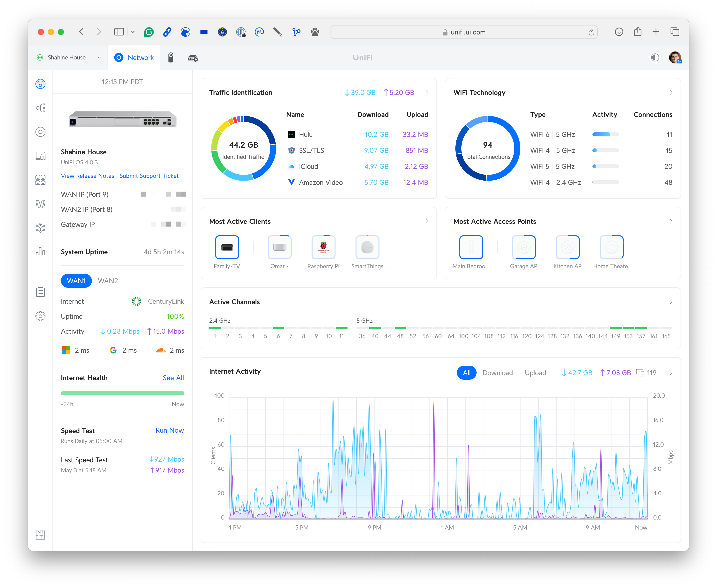Toggle dark mode theme icon

pos(655,58)
